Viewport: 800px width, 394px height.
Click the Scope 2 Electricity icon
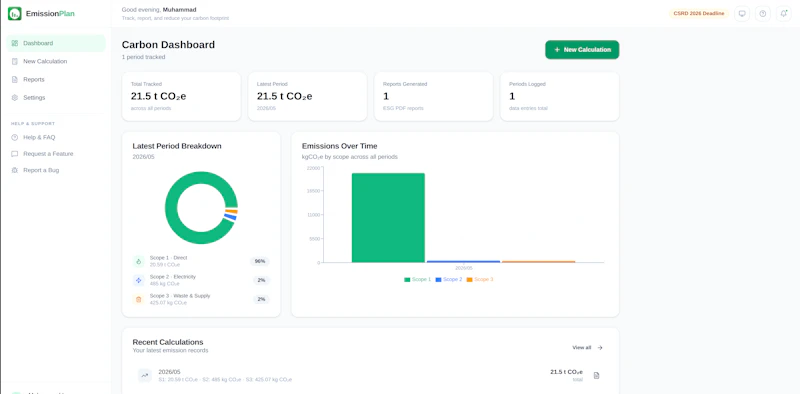click(x=138, y=280)
